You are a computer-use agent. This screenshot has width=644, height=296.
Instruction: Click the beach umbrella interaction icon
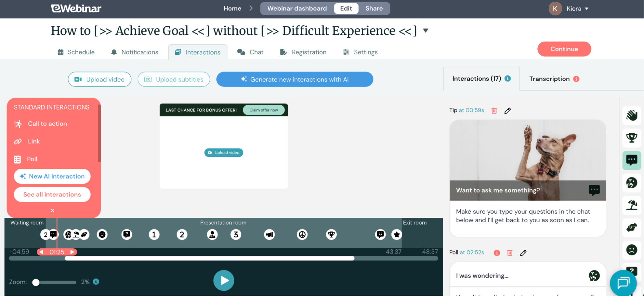pos(631,205)
